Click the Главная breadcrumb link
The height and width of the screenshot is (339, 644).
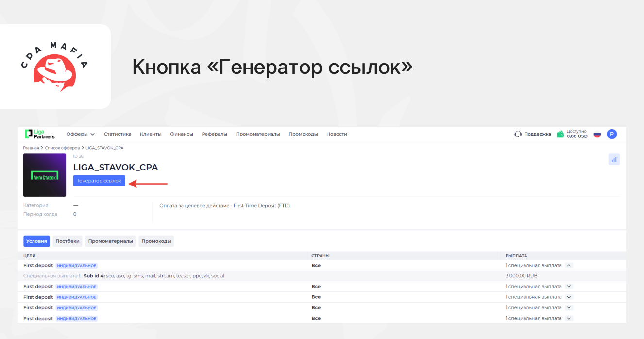(31, 148)
